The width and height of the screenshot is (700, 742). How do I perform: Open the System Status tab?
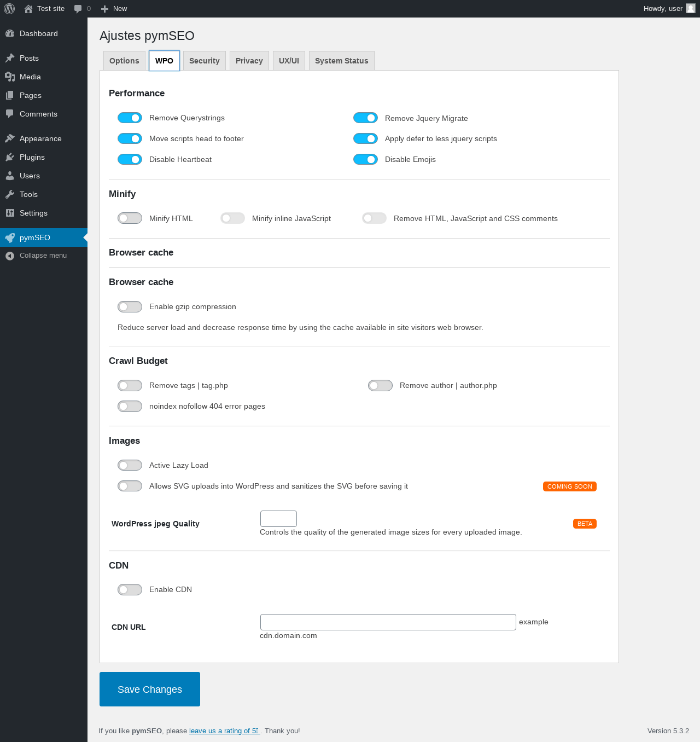[x=341, y=61]
